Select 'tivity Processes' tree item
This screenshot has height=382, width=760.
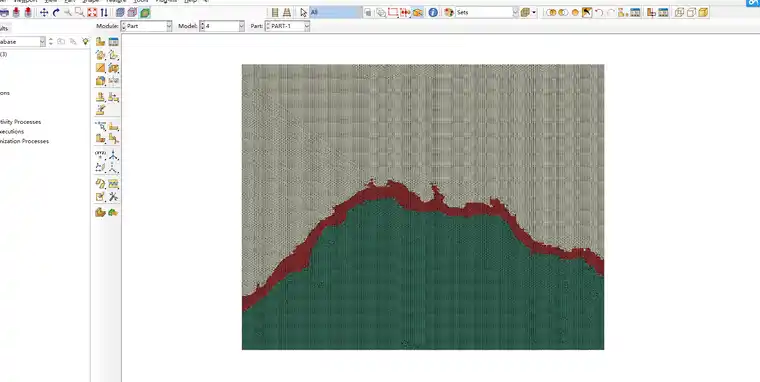(20, 122)
